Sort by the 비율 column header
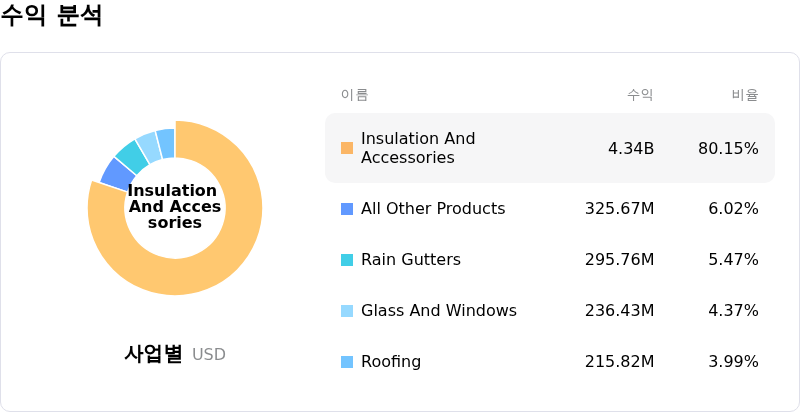 [x=745, y=95]
